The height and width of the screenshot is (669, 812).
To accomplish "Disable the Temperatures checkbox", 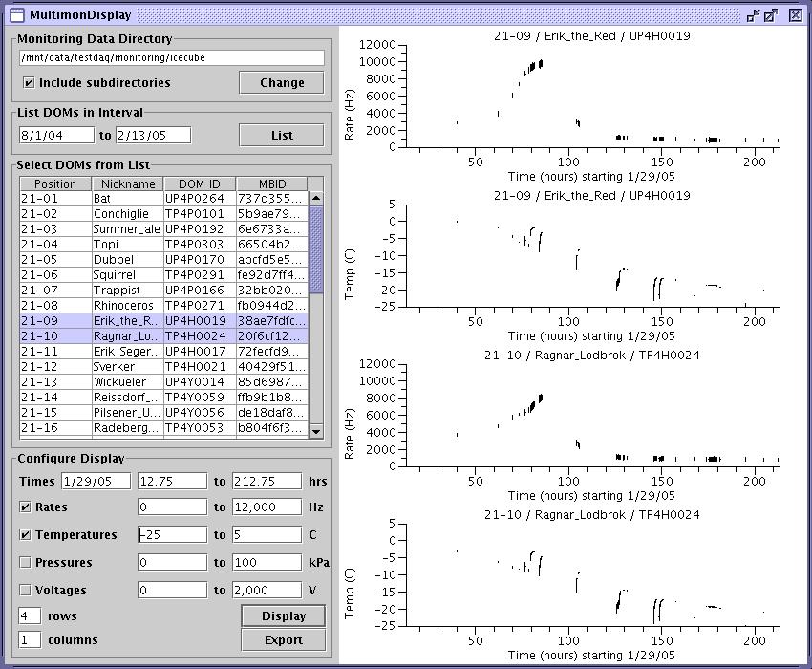I will click(26, 535).
